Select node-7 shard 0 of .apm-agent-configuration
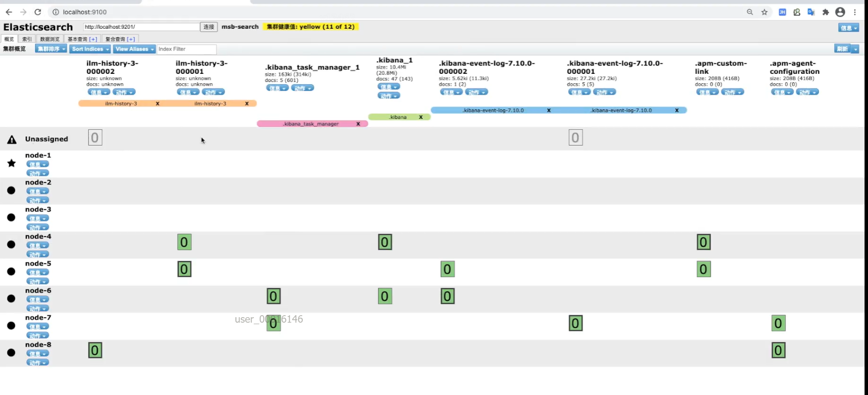 [778, 324]
